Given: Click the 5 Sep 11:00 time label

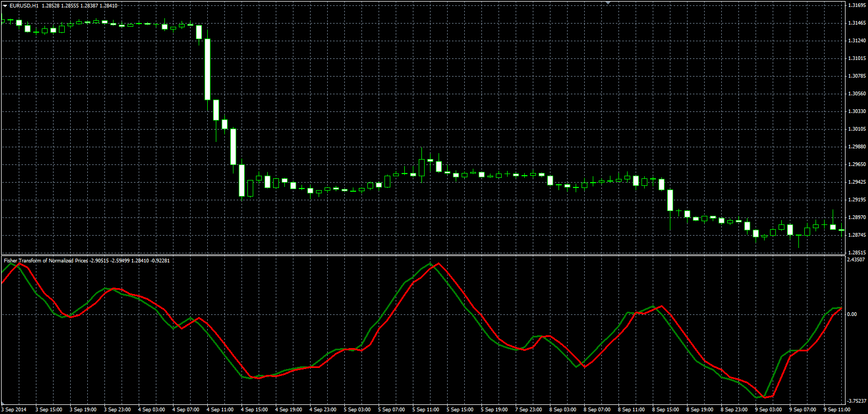Looking at the screenshot, I should pyautogui.click(x=426, y=410).
